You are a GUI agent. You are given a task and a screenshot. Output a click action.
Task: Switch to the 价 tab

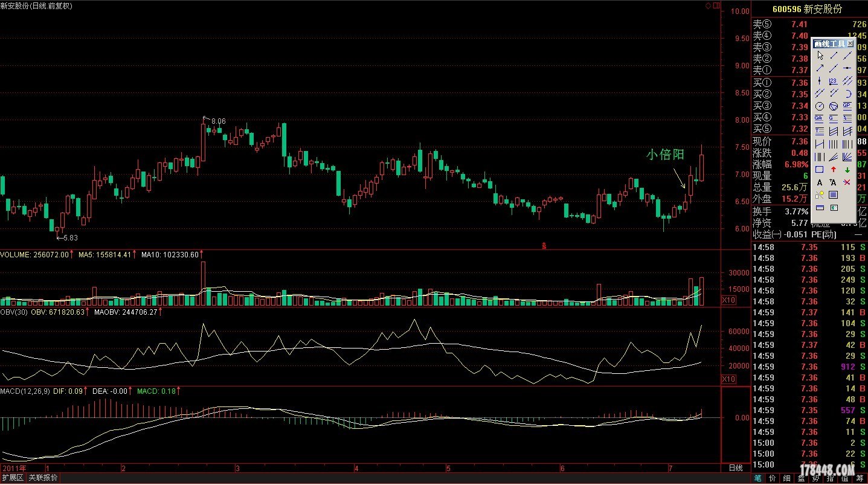pyautogui.click(x=773, y=478)
